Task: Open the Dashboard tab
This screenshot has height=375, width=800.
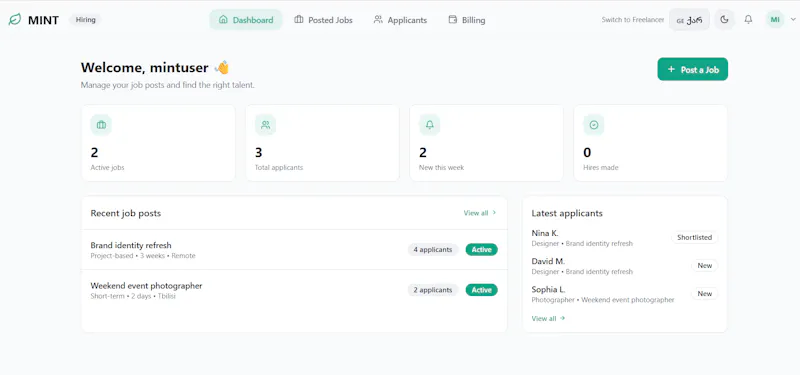Action: click(x=246, y=20)
